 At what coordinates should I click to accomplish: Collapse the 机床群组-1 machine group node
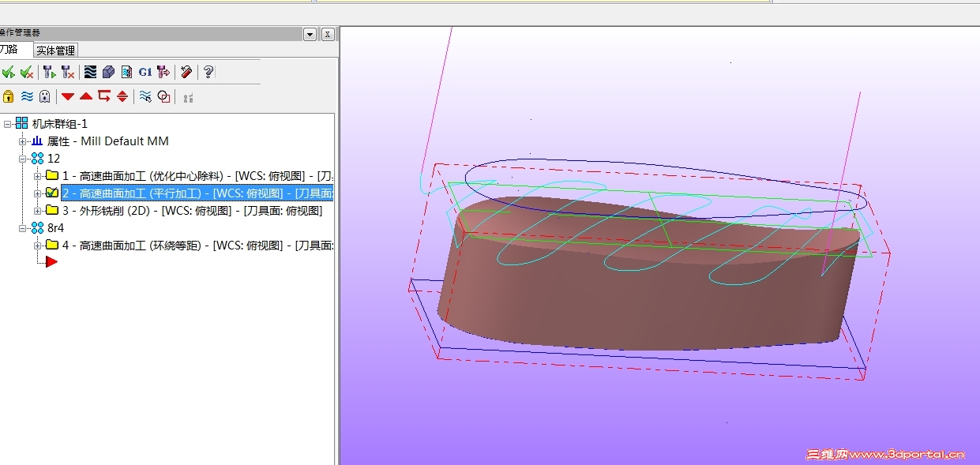[x=7, y=124]
